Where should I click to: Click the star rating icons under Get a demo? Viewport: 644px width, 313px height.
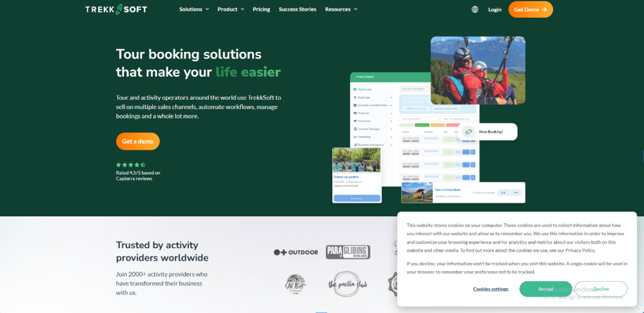(x=130, y=165)
